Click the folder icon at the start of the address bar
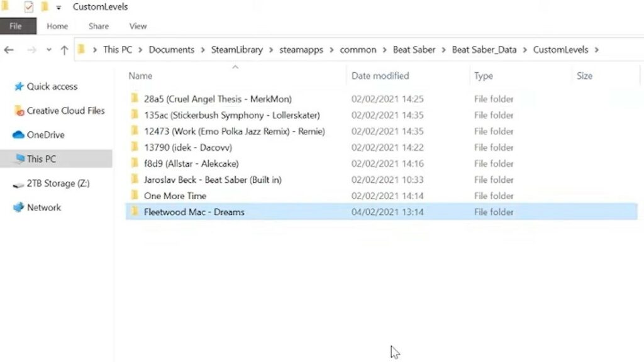This screenshot has height=362, width=644. pos(82,49)
